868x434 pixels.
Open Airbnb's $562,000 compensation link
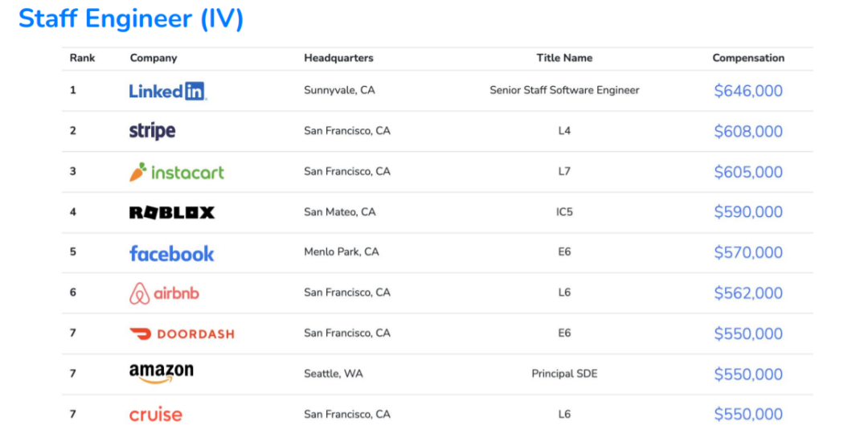(748, 293)
